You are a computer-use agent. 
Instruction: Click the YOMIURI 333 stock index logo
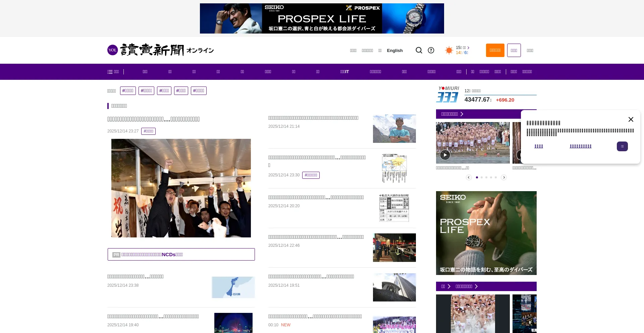[447, 95]
